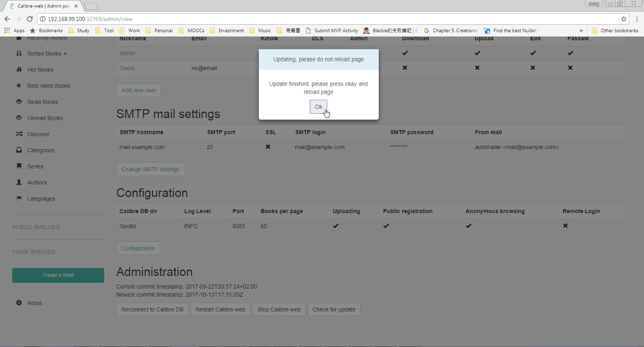Click the bookmark icon beside Series
The width and height of the screenshot is (644, 347).
tap(19, 166)
